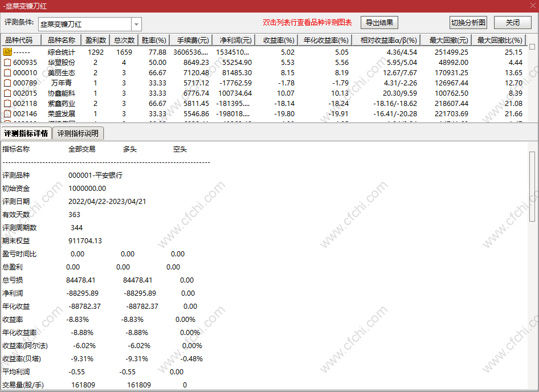
Task: Click the 000001-平安银行 value in details
Action: (95, 175)
